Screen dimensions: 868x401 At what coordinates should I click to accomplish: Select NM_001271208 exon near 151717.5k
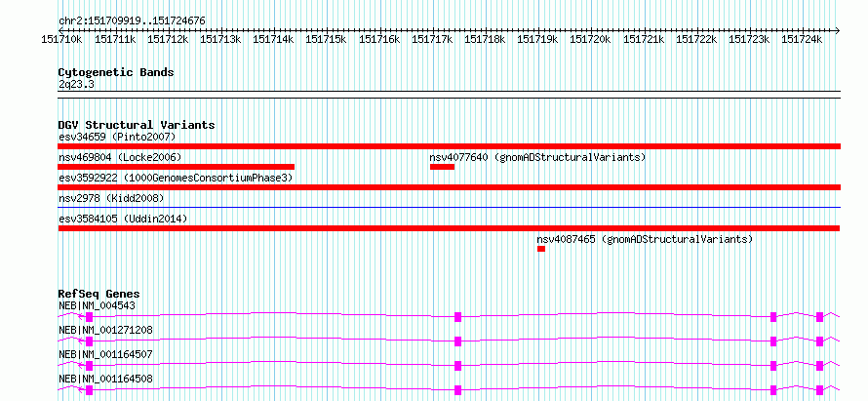[457, 341]
